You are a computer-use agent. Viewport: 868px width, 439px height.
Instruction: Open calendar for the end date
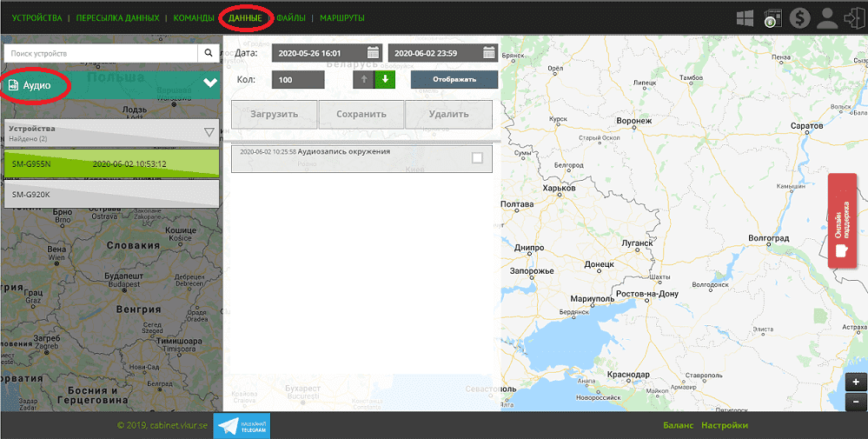[489, 53]
